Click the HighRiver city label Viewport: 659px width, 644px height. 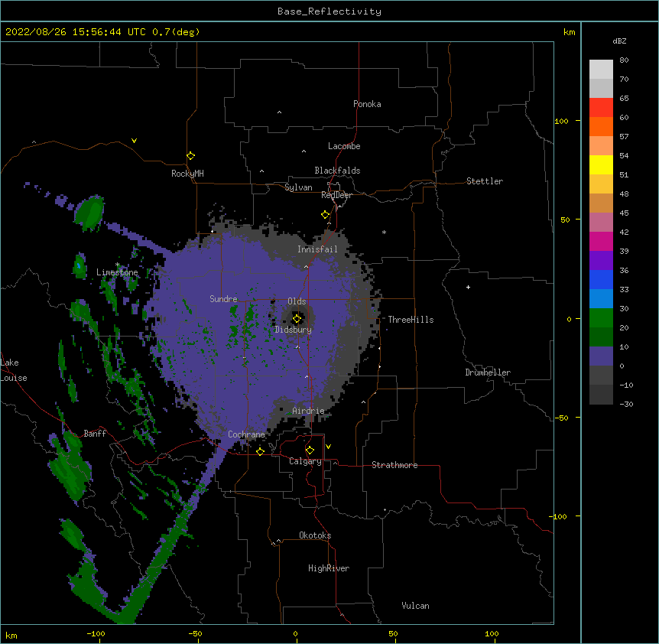329,568
